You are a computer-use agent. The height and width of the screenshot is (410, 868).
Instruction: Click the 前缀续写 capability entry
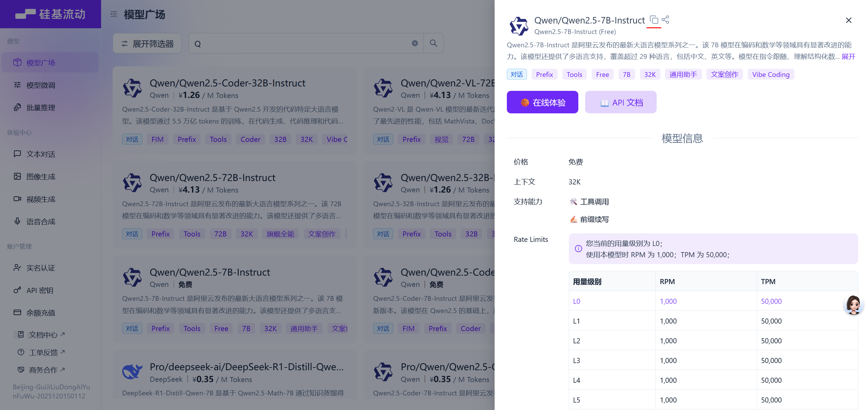pos(590,219)
